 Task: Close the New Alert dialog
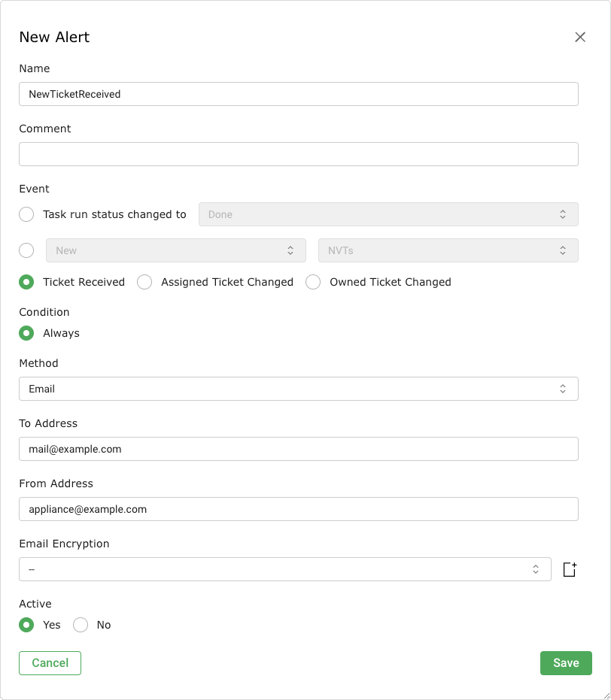click(x=579, y=38)
